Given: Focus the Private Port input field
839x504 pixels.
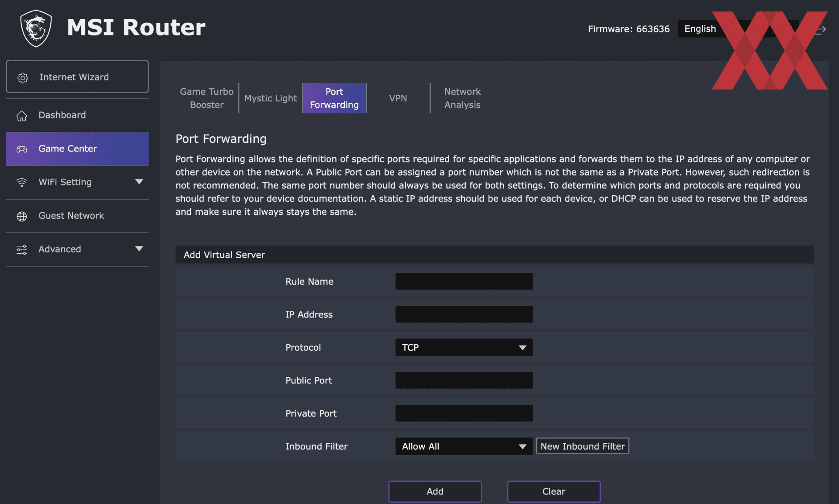Looking at the screenshot, I should (x=464, y=413).
